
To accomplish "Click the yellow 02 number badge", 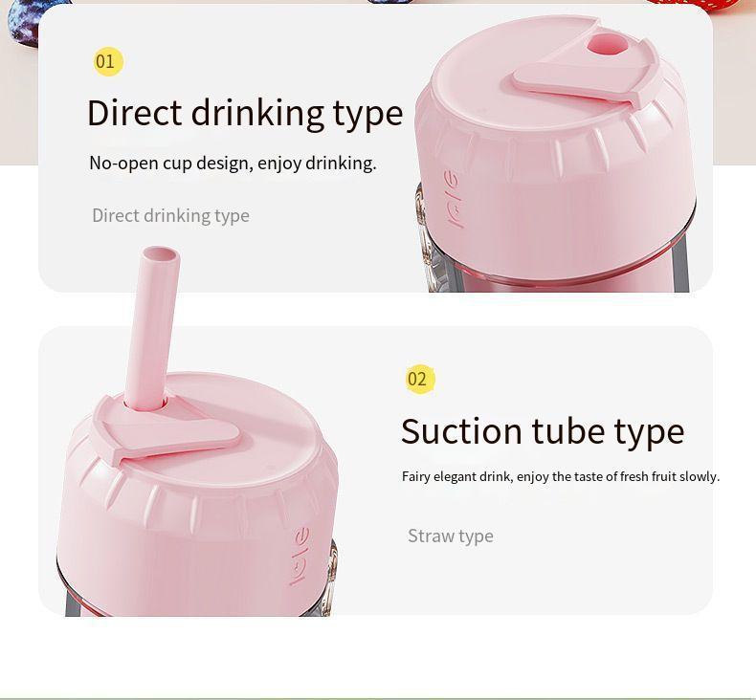I will click(420, 379).
